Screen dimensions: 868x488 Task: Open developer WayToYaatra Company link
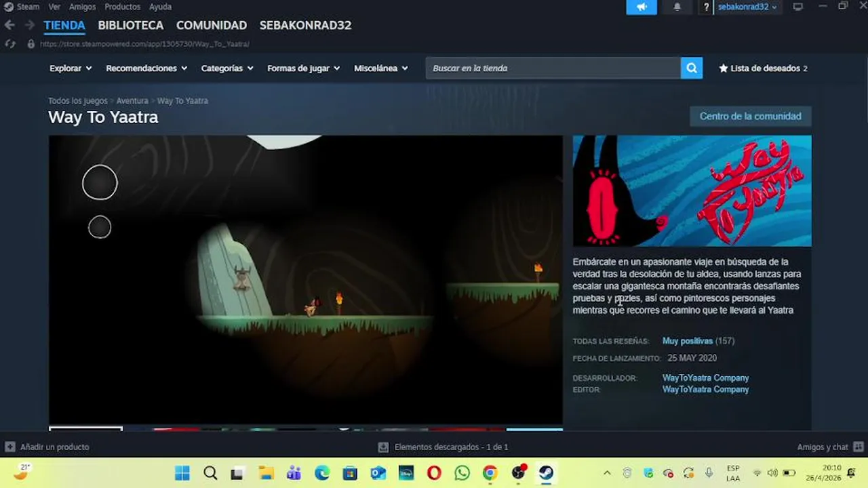coord(705,378)
